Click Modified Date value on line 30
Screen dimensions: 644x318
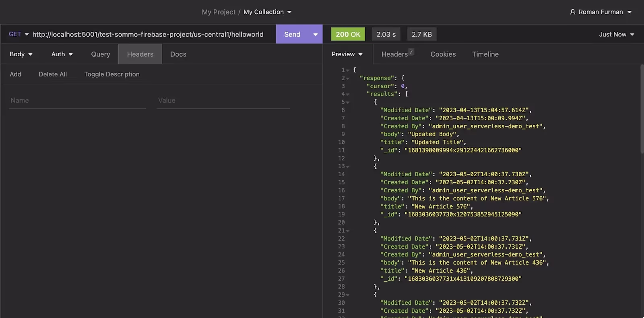click(484, 303)
